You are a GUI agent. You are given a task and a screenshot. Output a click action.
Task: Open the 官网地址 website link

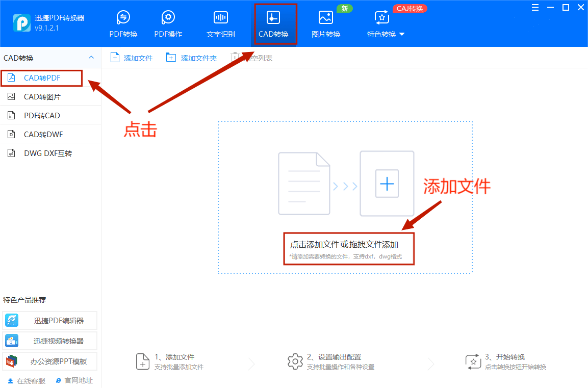click(x=74, y=380)
